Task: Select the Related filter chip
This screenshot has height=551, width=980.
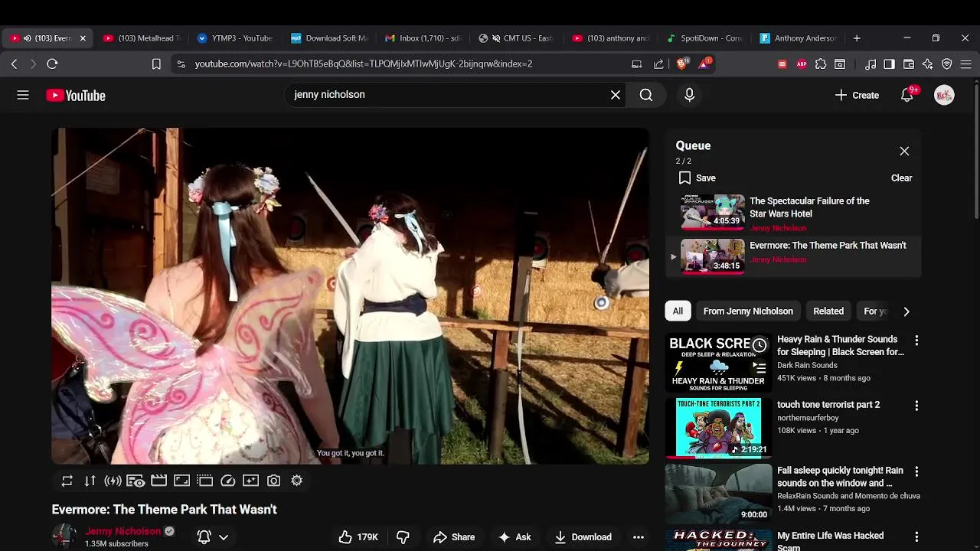Action: [x=828, y=311]
